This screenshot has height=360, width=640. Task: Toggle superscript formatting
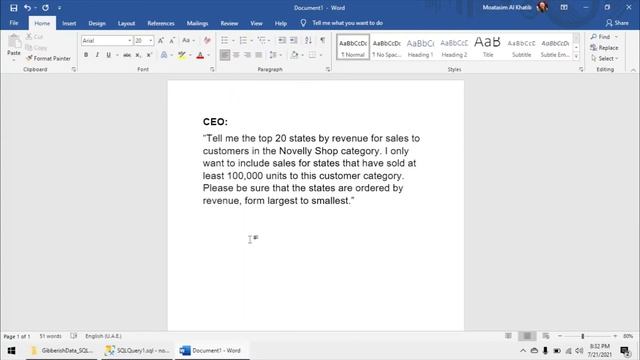coord(149,55)
